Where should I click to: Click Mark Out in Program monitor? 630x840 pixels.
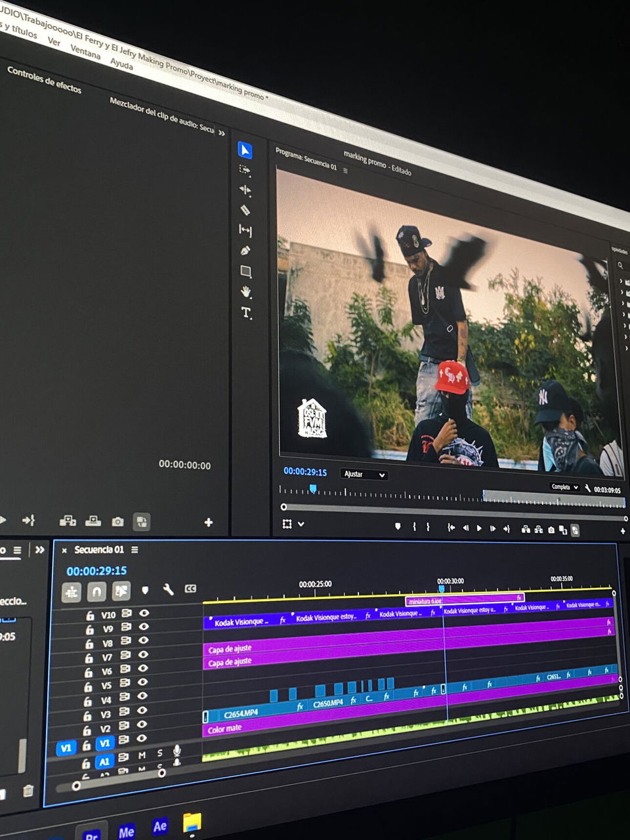point(428,526)
